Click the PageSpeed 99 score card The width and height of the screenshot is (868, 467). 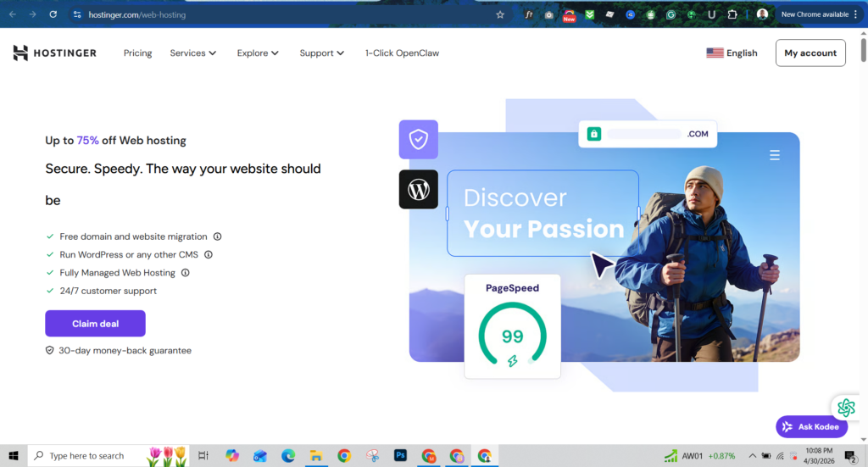512,326
